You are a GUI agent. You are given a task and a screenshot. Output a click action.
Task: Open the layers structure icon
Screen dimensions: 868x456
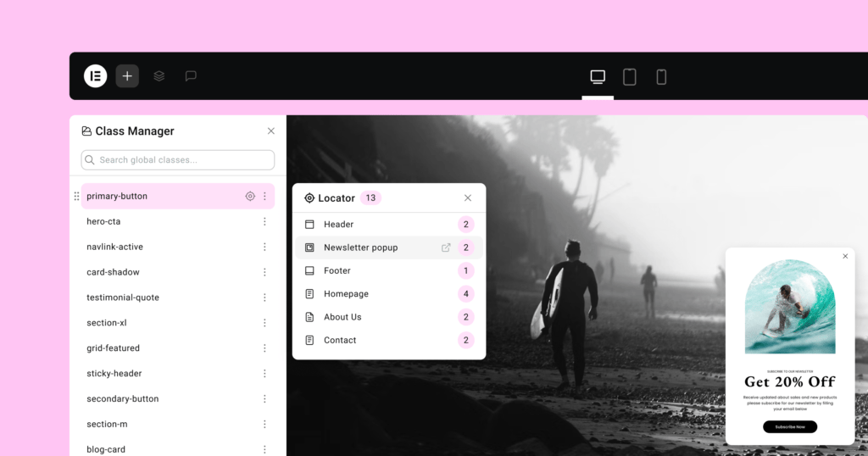pyautogui.click(x=159, y=75)
